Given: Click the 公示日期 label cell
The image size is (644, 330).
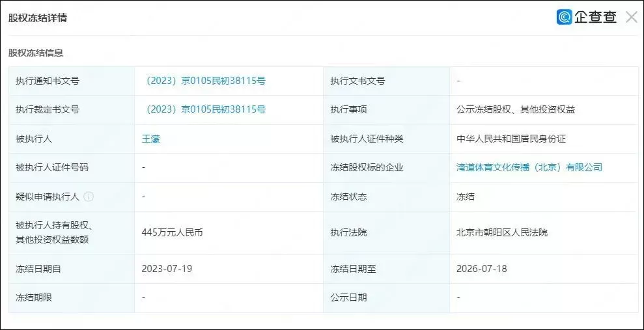Looking at the screenshot, I should [x=387, y=298].
